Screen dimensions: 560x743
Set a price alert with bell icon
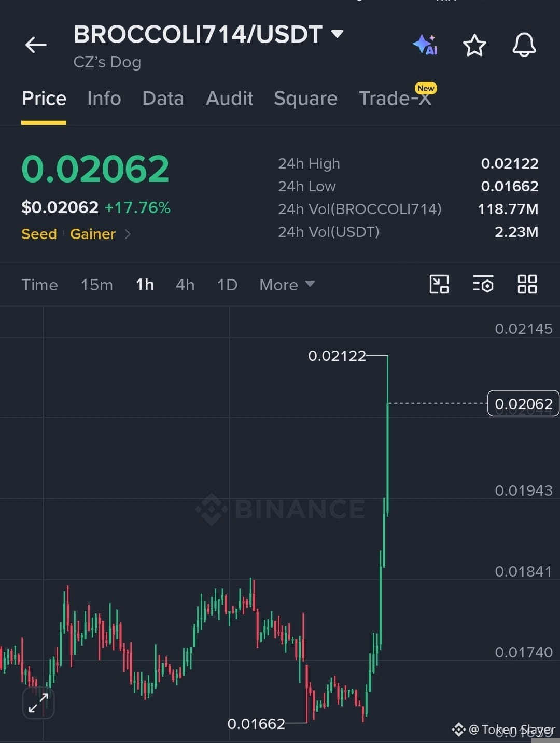524,45
